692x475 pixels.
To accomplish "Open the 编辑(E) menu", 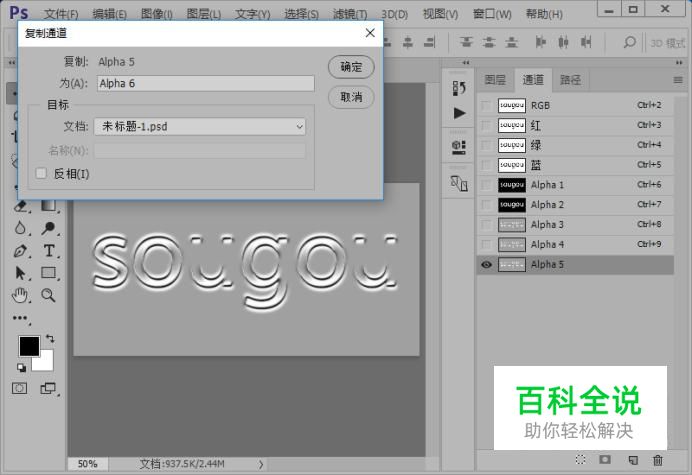I will tap(109, 14).
